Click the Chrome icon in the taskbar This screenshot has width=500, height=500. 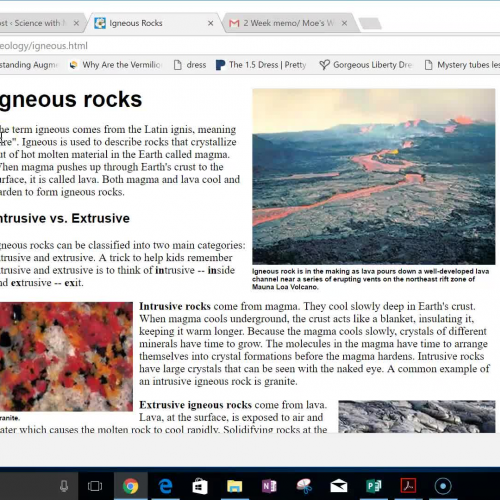tap(130, 486)
